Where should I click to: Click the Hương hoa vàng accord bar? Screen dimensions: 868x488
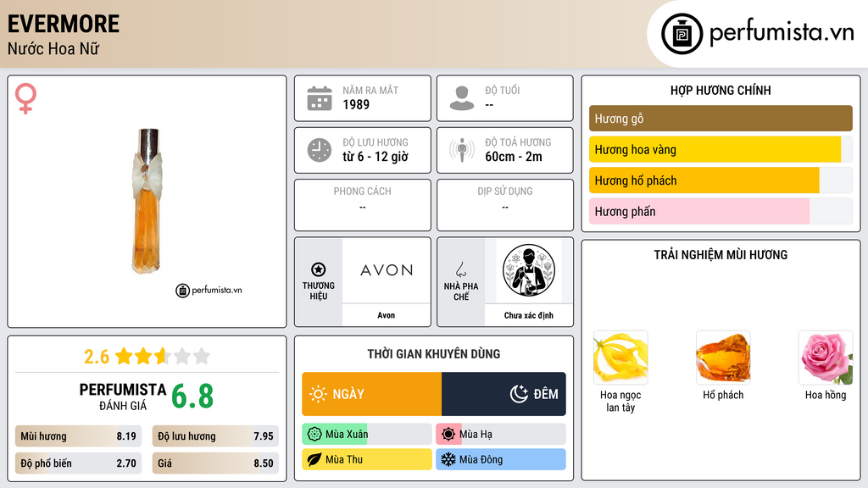721,149
